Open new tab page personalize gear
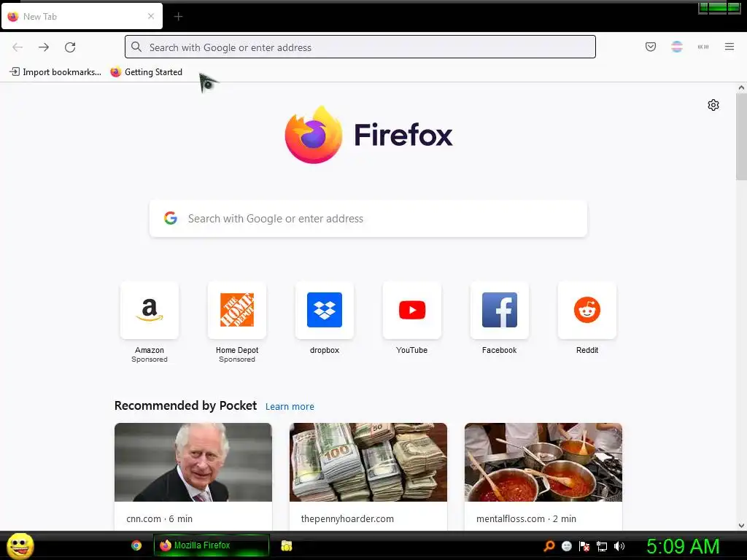This screenshot has height=560, width=747. pos(713,105)
